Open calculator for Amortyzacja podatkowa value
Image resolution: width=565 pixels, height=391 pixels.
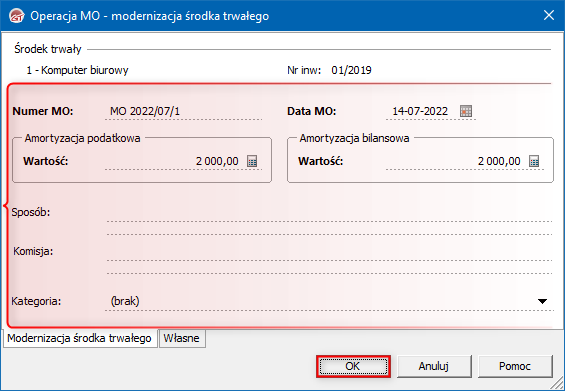[252, 161]
